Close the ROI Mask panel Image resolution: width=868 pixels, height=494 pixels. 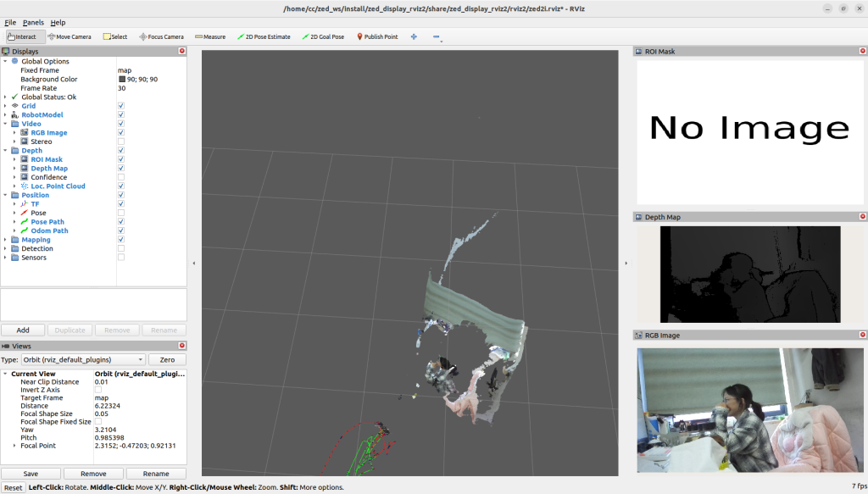coord(860,52)
